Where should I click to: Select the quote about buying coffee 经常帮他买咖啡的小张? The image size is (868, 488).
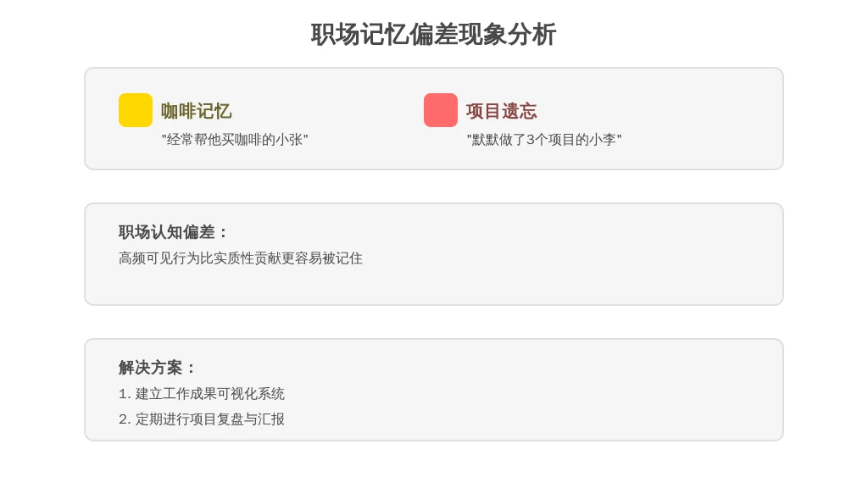tap(235, 140)
